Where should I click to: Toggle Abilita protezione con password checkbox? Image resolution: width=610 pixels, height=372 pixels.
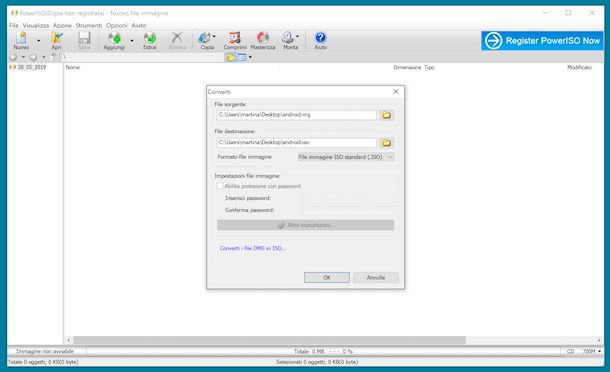point(220,186)
